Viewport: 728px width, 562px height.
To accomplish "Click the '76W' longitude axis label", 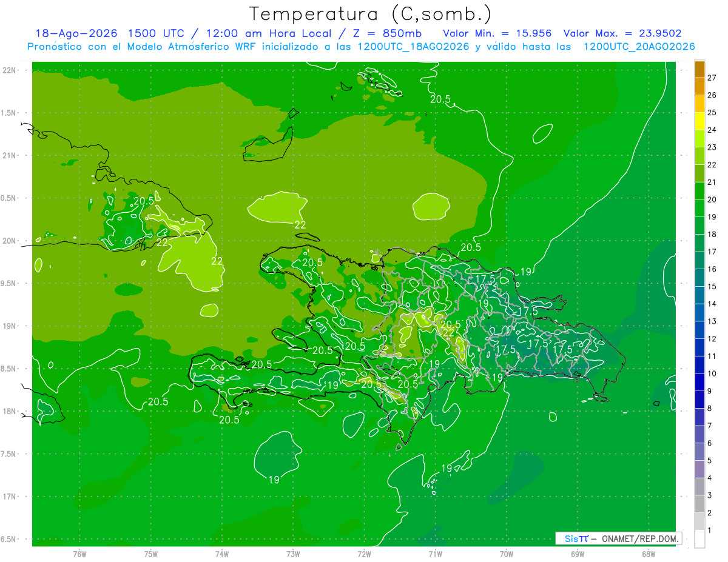I will (79, 554).
